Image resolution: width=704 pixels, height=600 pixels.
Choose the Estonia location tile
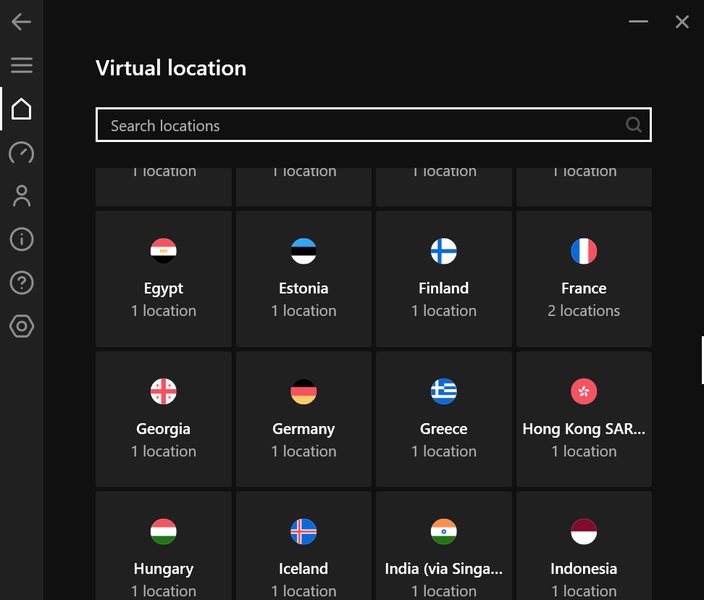[304, 279]
